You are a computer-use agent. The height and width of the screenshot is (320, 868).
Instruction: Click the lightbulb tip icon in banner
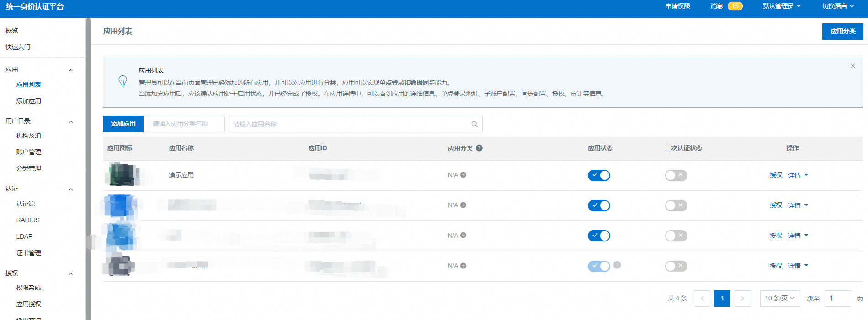tap(122, 81)
